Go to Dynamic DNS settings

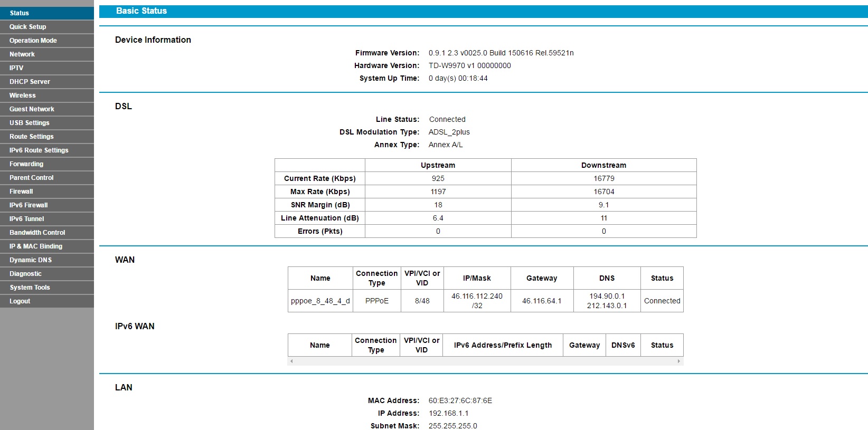[47, 260]
